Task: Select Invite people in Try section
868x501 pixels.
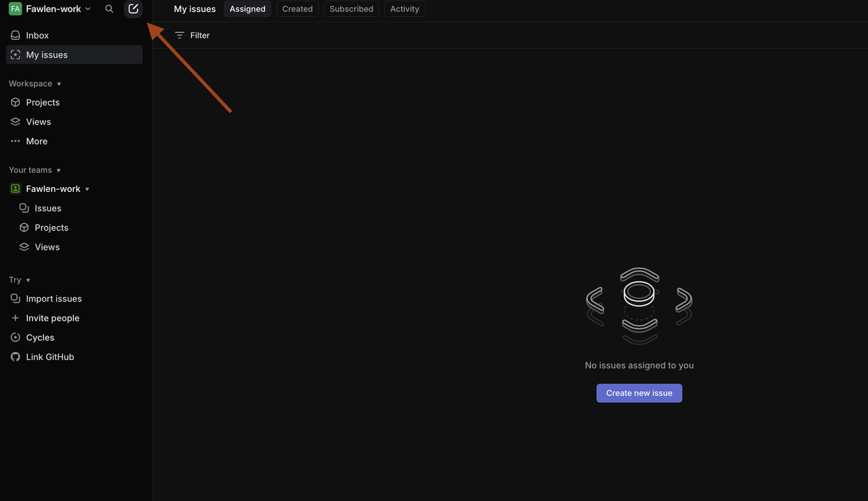Action: (75, 318)
